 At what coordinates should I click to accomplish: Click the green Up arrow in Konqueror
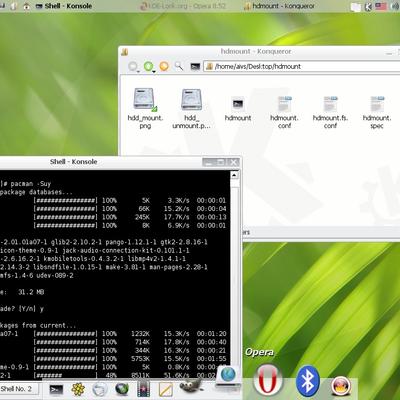pyautogui.click(x=148, y=66)
